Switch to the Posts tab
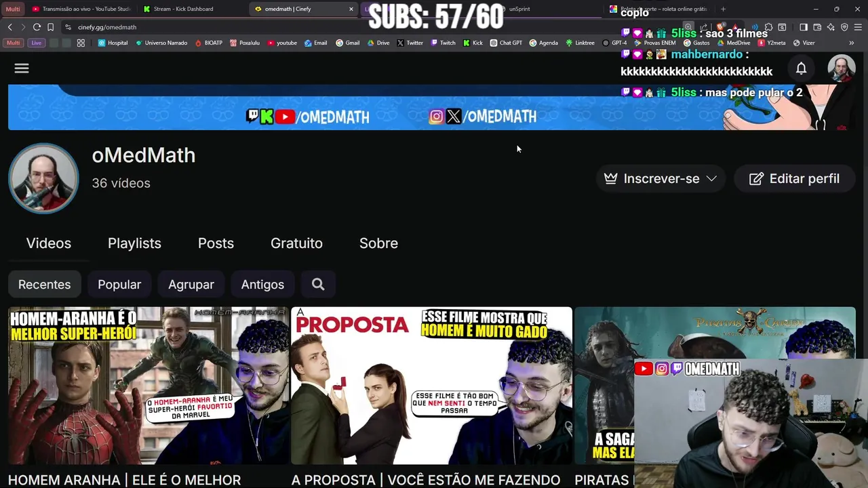The height and width of the screenshot is (488, 868). point(216,243)
